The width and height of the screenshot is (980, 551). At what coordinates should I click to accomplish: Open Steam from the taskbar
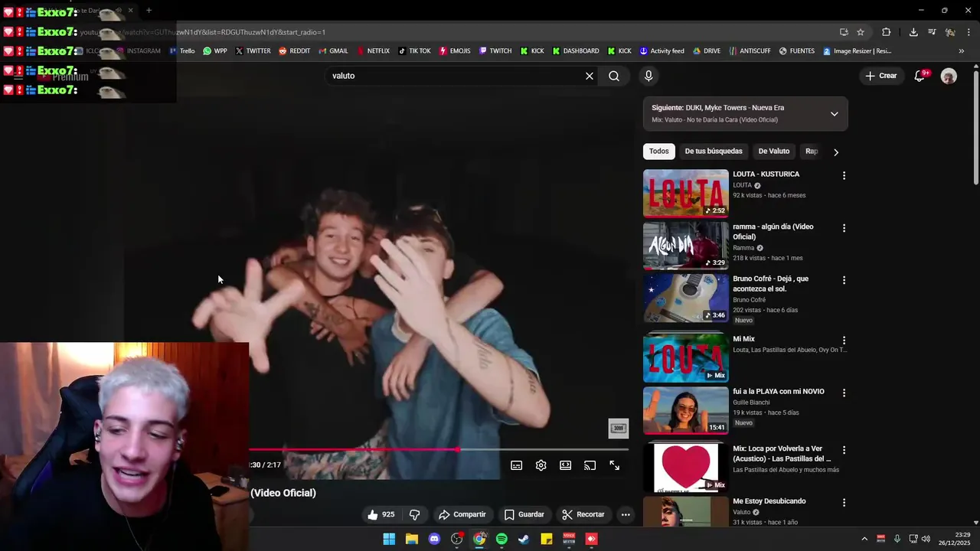pos(524,539)
